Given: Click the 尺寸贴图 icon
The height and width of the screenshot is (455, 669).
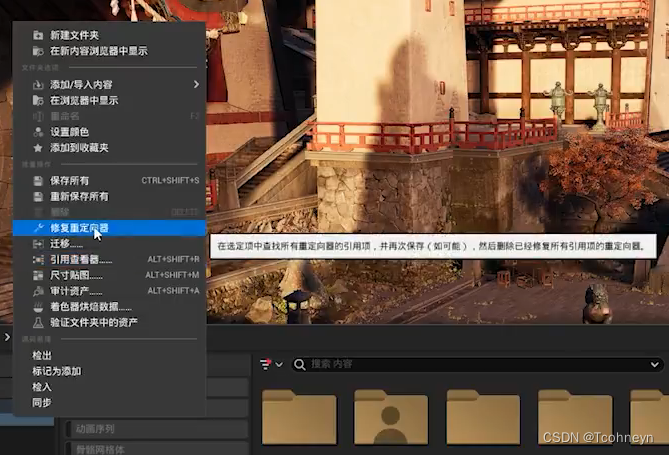Looking at the screenshot, I should (38, 275).
